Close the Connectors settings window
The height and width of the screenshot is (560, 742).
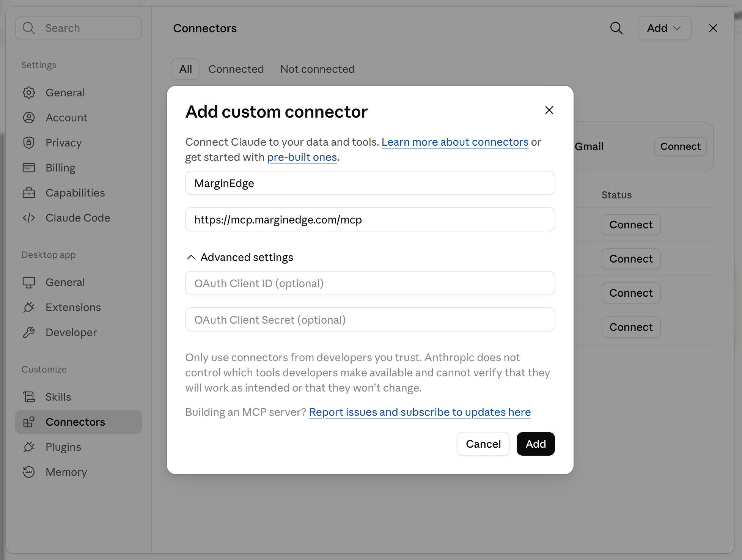[713, 28]
